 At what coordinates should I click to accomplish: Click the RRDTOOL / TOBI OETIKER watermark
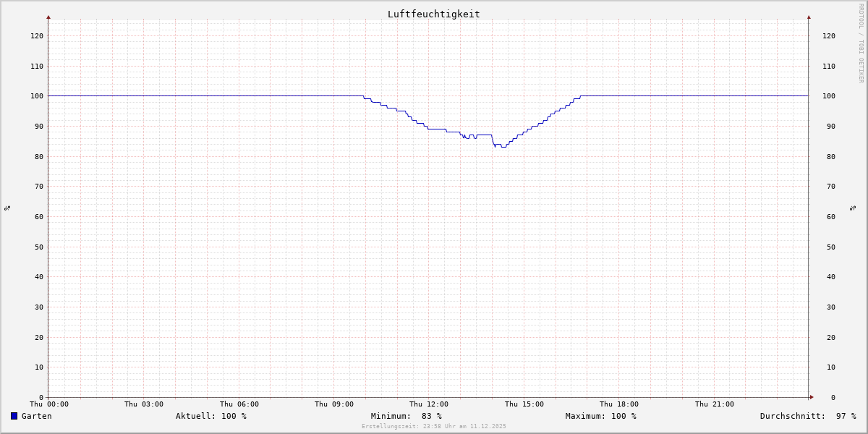click(x=861, y=43)
